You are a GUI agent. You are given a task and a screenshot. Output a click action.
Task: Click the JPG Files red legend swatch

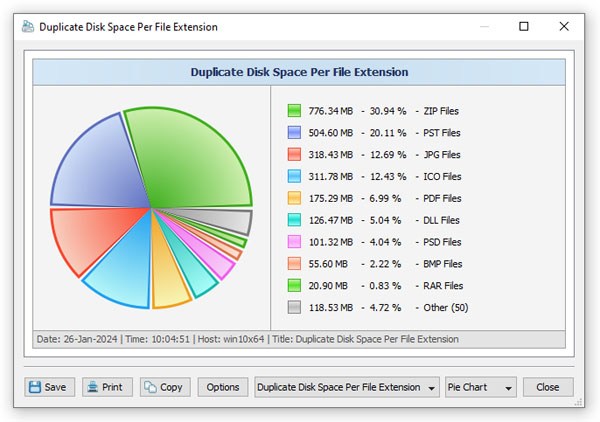[x=294, y=154]
